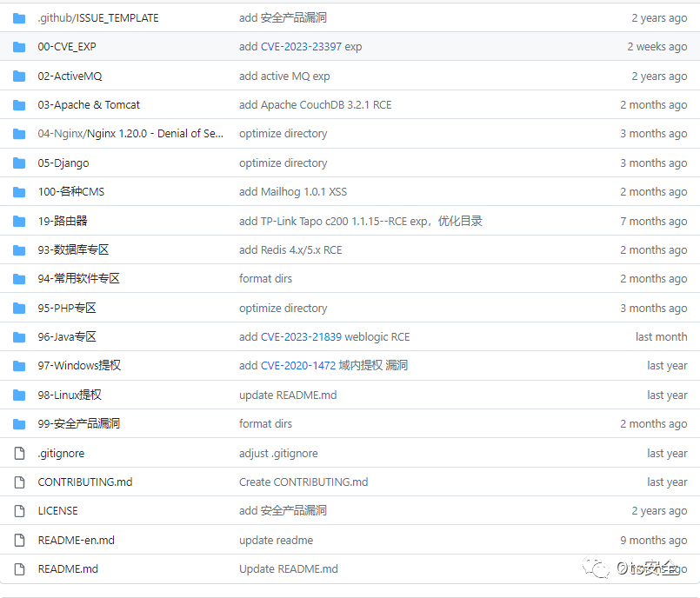
Task: Open commit 'update readme' for README-en.md
Action: click(276, 541)
